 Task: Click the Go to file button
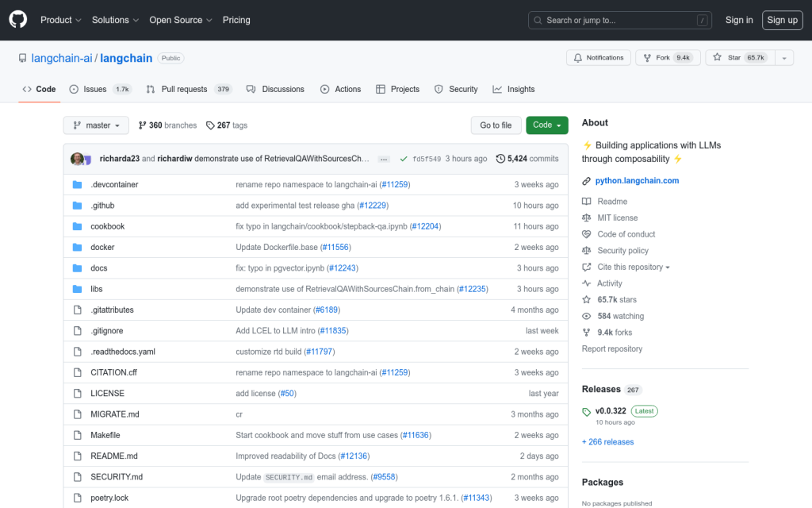click(496, 125)
